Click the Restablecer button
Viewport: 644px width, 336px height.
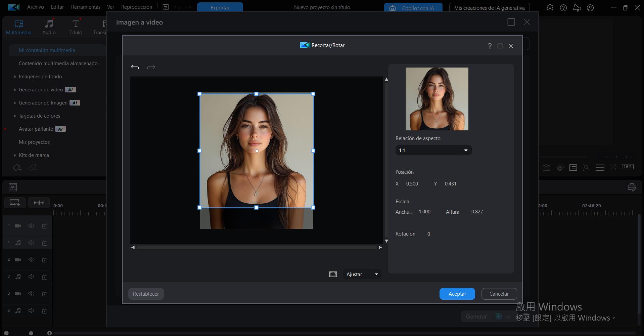(146, 294)
